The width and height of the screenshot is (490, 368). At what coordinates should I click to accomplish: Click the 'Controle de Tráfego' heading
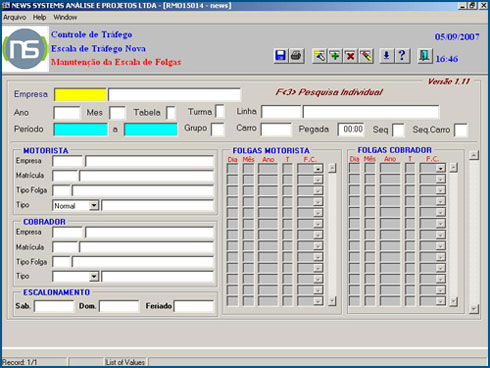click(92, 35)
